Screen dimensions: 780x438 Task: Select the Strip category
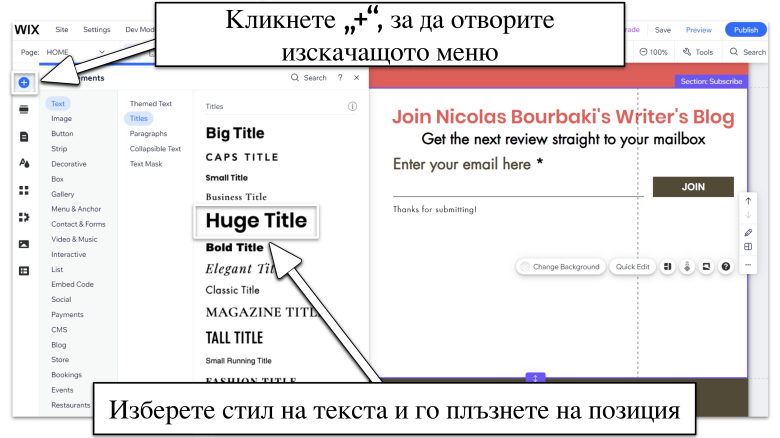click(x=59, y=149)
